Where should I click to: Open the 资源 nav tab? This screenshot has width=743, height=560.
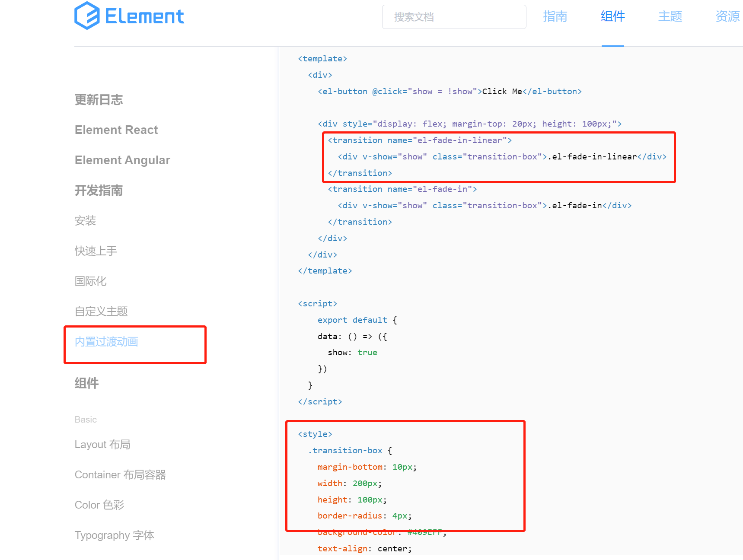[x=728, y=16]
